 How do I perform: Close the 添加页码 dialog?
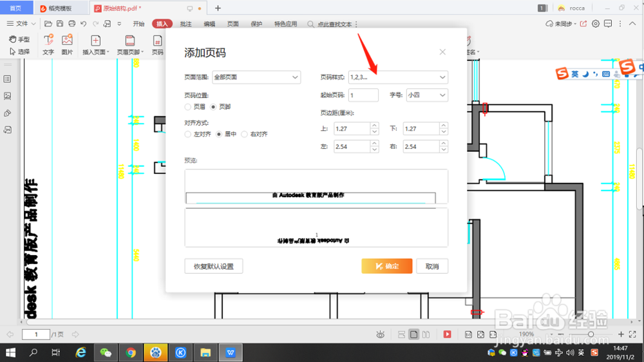pyautogui.click(x=442, y=52)
